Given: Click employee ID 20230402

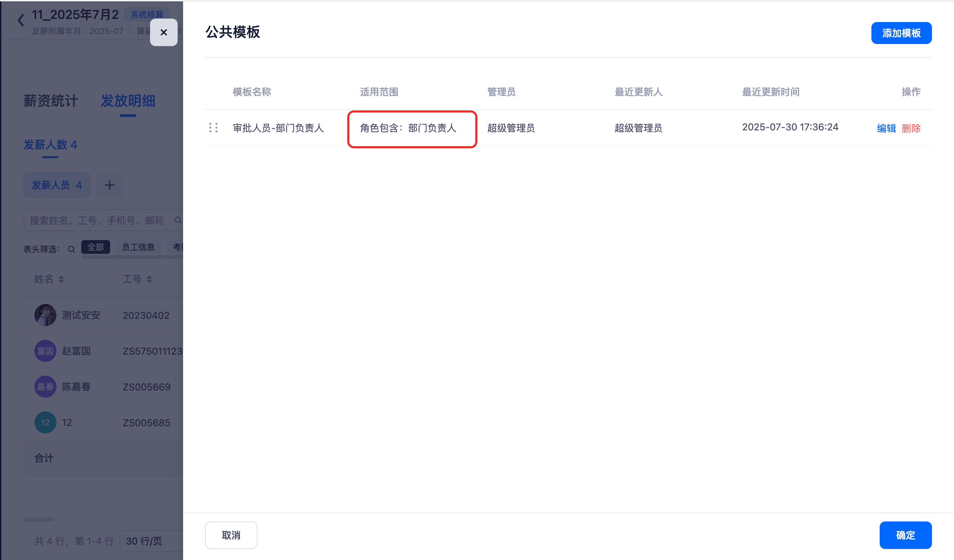Looking at the screenshot, I should (146, 315).
